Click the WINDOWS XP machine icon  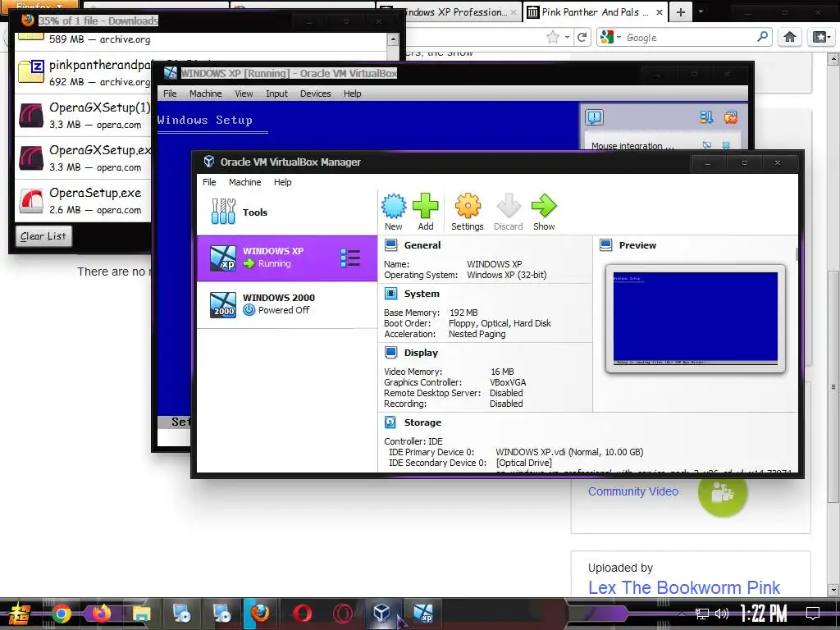click(x=223, y=258)
